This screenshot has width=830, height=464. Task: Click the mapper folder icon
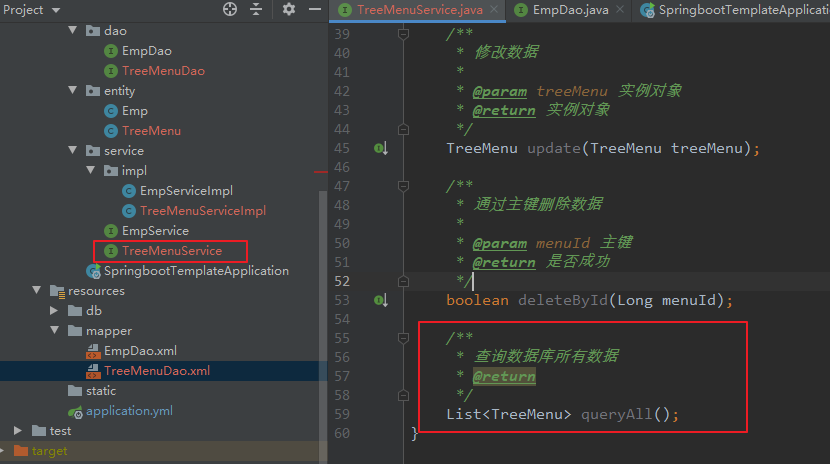75,331
